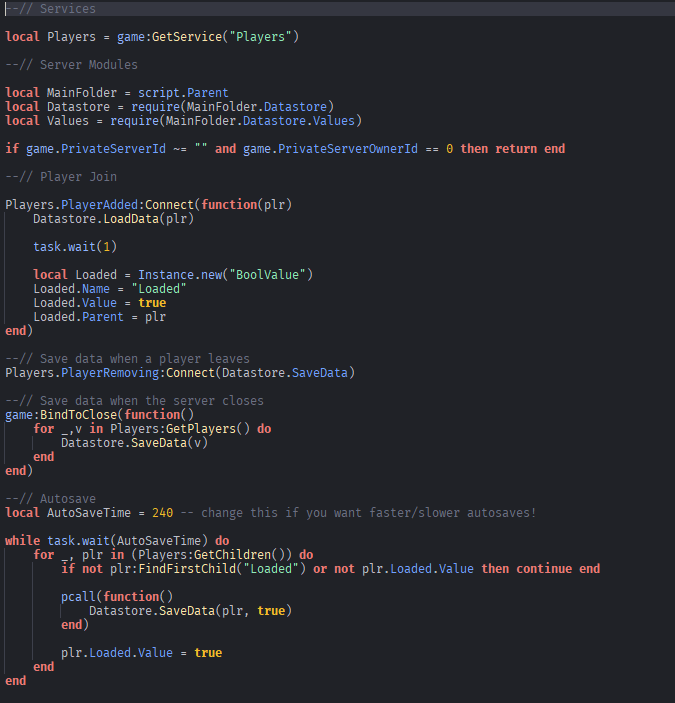This screenshot has height=703, width=675.
Task: Click the "--// Player Join" comment
Action: (61, 177)
